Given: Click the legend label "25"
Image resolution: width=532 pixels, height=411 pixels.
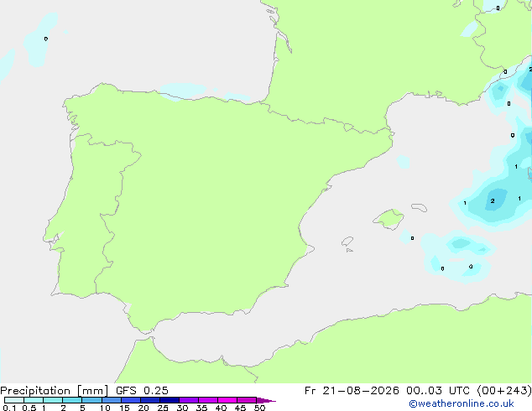Looking at the screenshot, I should pyautogui.click(x=163, y=408).
